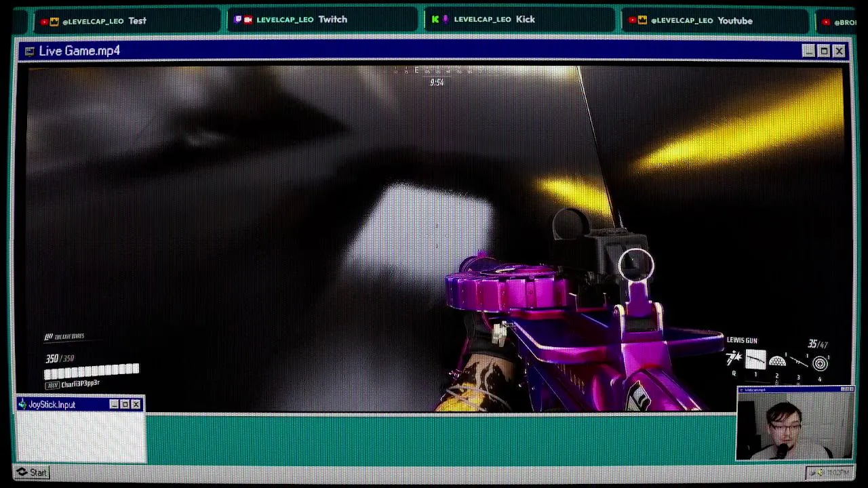Click the Live Game.mp4 title text
Image resolution: width=868 pixels, height=488 pixels.
click(x=79, y=51)
